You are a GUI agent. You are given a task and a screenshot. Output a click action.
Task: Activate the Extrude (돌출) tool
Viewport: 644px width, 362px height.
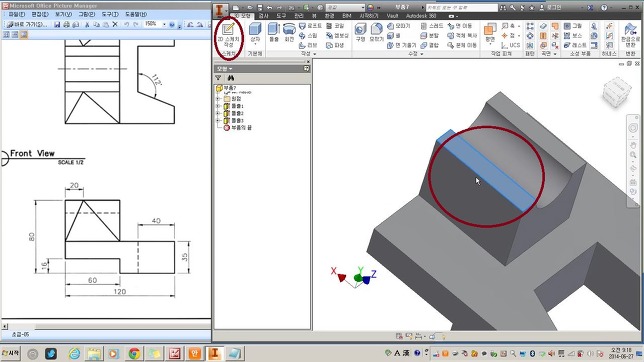[274, 32]
